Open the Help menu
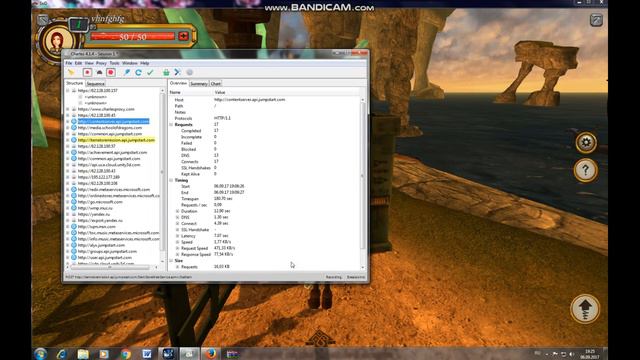The image size is (640, 360). click(x=144, y=63)
